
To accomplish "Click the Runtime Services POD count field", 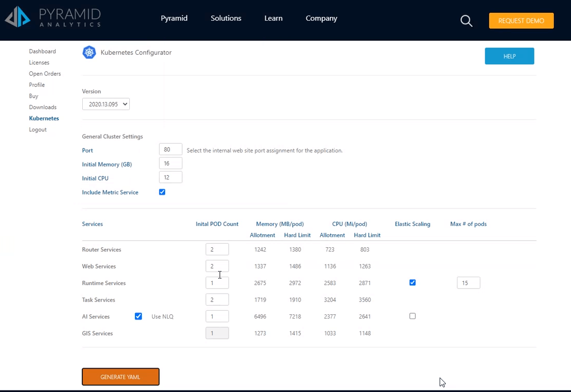I will click(217, 283).
